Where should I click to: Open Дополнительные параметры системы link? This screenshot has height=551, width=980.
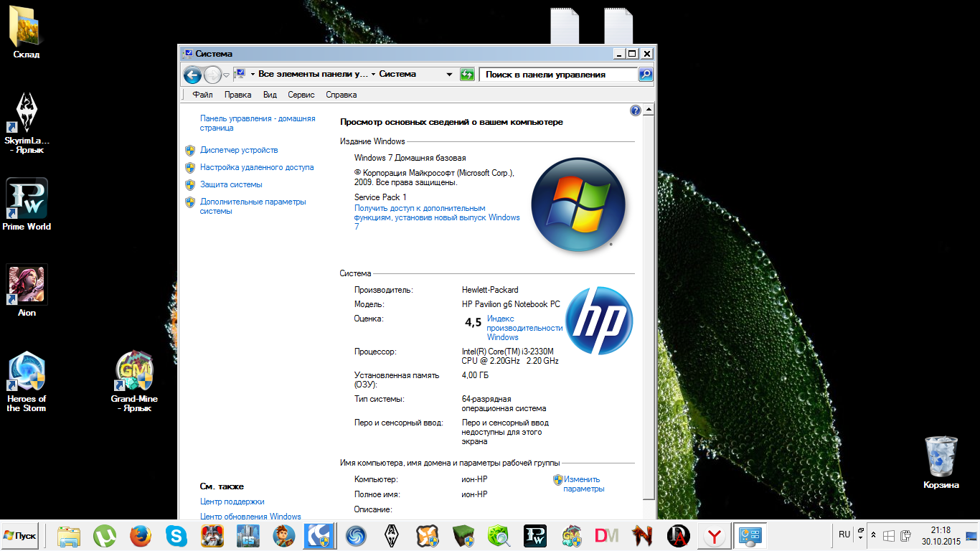(x=253, y=207)
